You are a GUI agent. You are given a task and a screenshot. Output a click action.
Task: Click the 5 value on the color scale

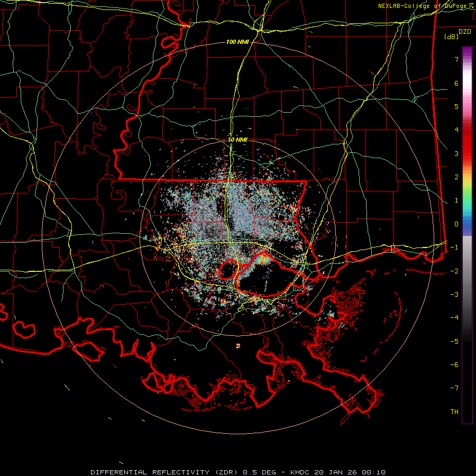point(456,106)
